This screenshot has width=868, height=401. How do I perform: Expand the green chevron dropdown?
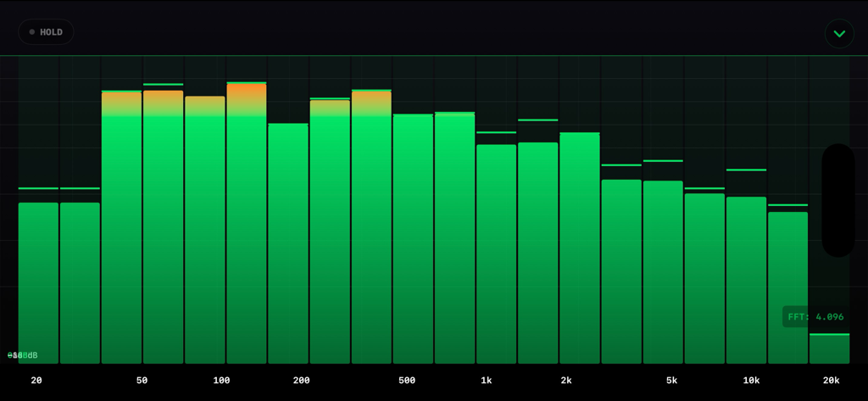(839, 34)
